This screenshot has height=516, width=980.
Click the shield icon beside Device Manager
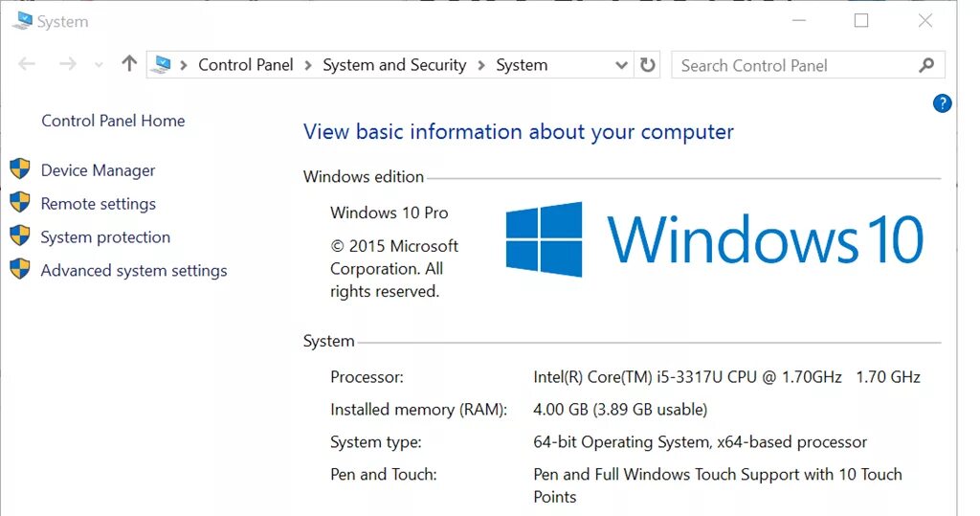coord(20,169)
